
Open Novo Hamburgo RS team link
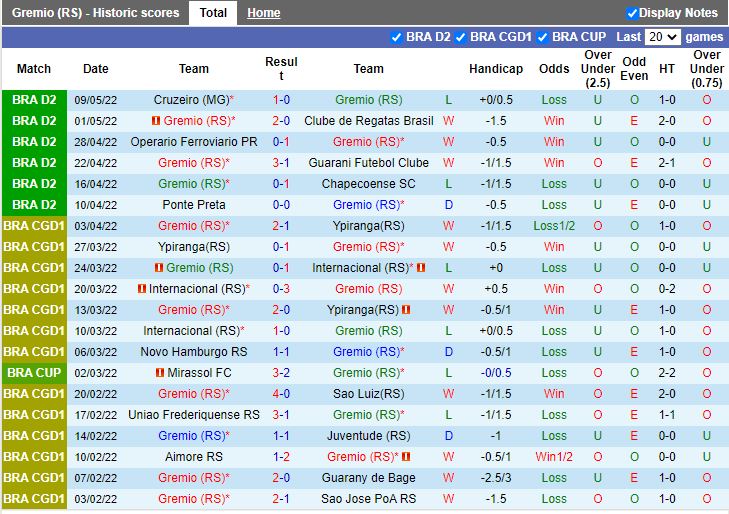pos(194,352)
